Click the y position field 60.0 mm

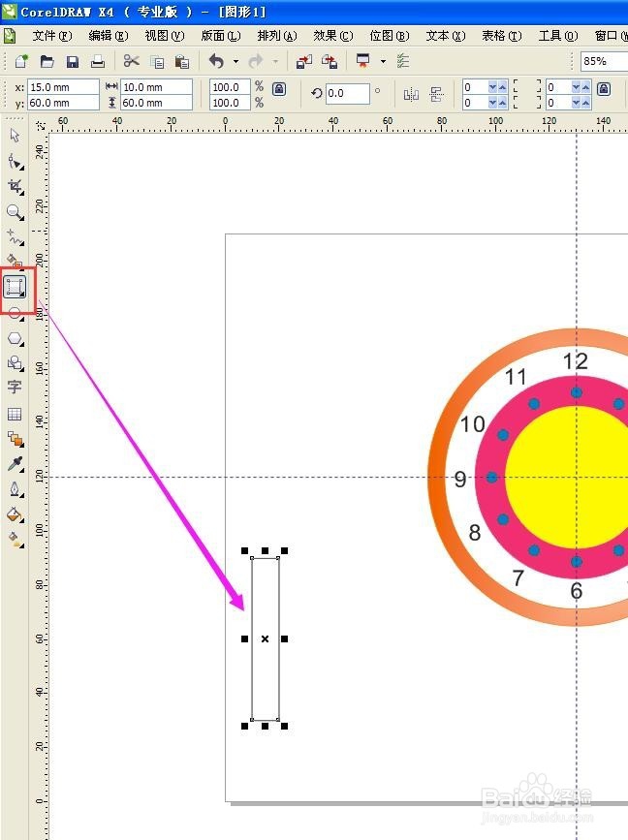(63, 103)
